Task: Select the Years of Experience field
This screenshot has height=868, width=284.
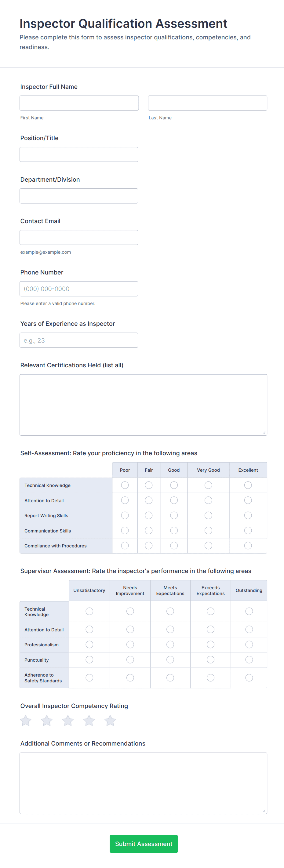Action: click(79, 340)
